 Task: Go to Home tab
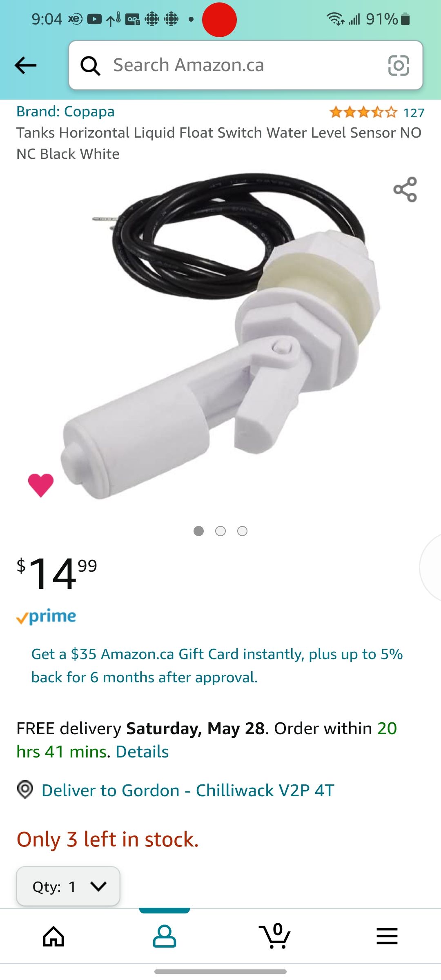click(54, 936)
